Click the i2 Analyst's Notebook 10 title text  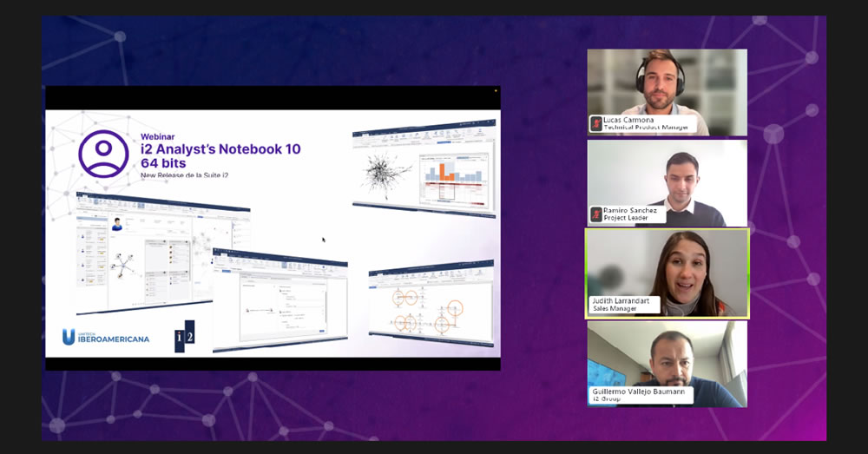(x=220, y=149)
